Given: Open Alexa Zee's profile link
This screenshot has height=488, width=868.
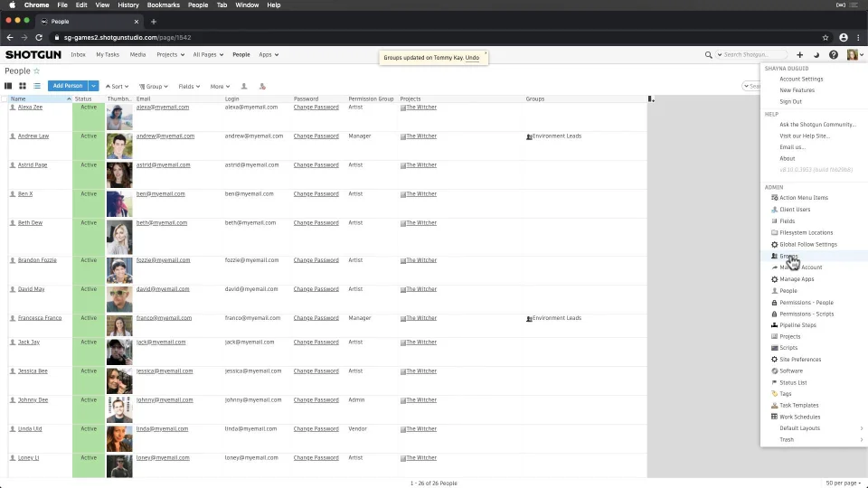Looking at the screenshot, I should (30, 108).
